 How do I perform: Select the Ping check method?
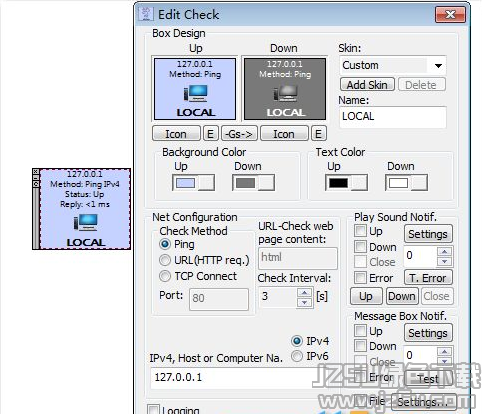[x=165, y=244]
